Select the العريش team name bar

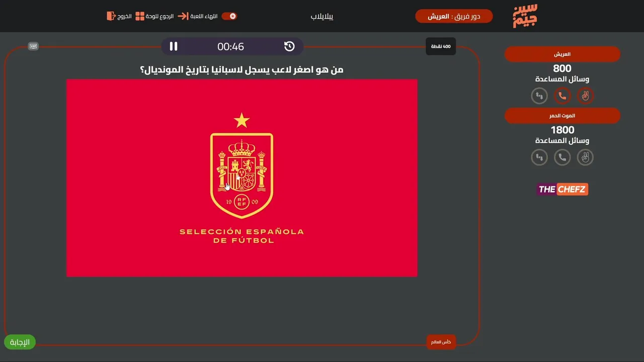click(562, 54)
